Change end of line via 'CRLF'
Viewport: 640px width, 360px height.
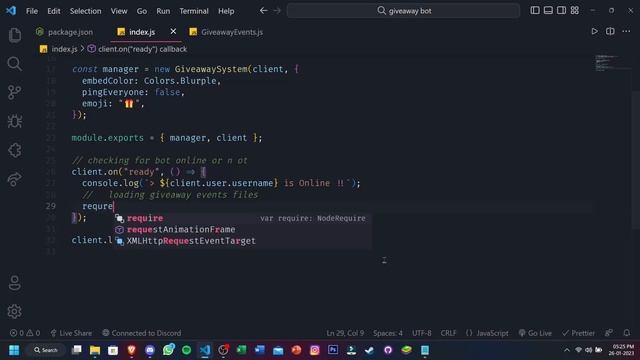[448, 333]
